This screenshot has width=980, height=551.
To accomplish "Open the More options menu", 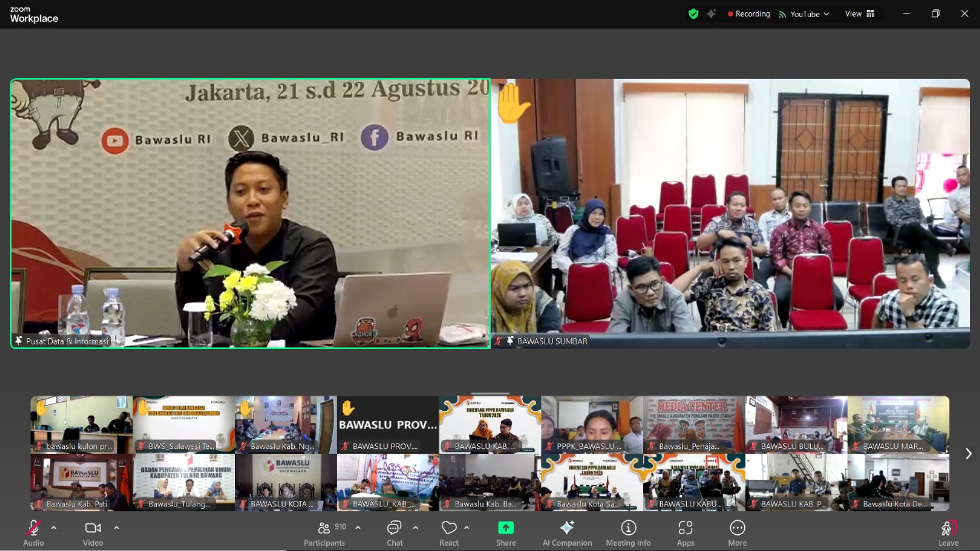I will 737,533.
